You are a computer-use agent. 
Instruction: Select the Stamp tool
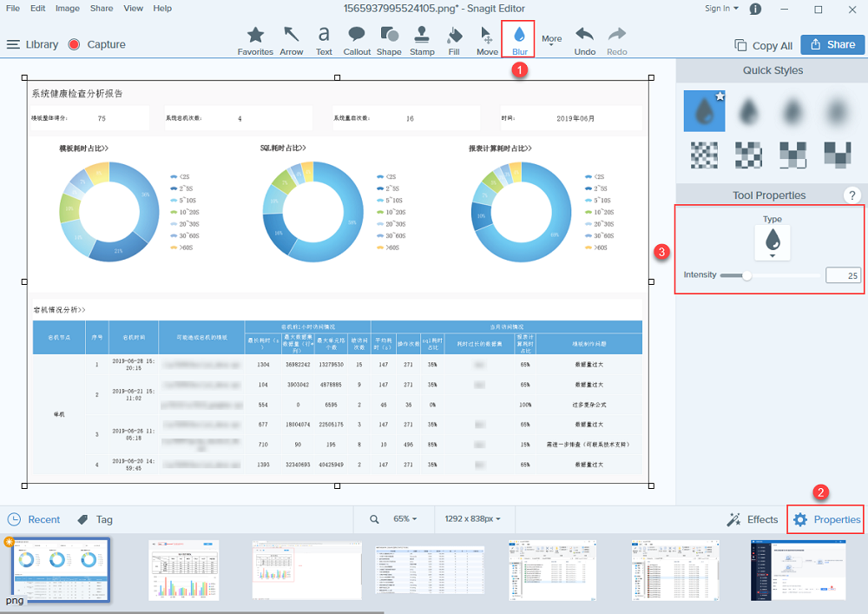(x=422, y=40)
